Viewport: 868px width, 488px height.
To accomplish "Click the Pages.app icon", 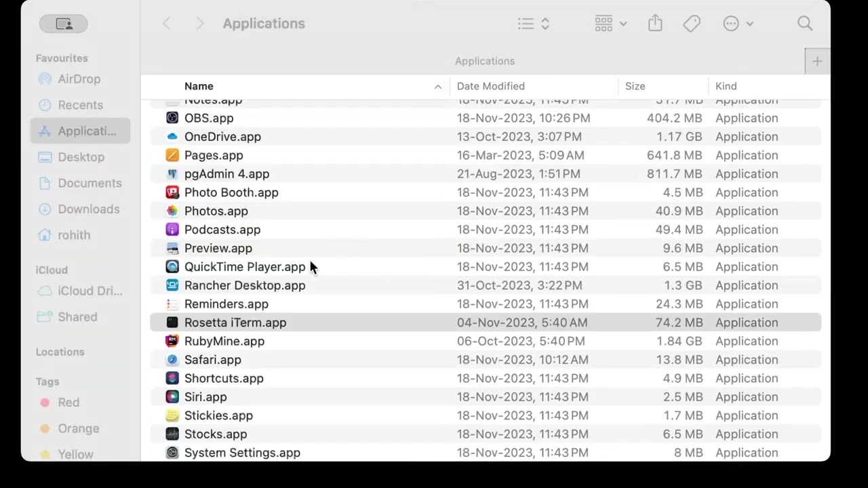I will click(x=172, y=155).
